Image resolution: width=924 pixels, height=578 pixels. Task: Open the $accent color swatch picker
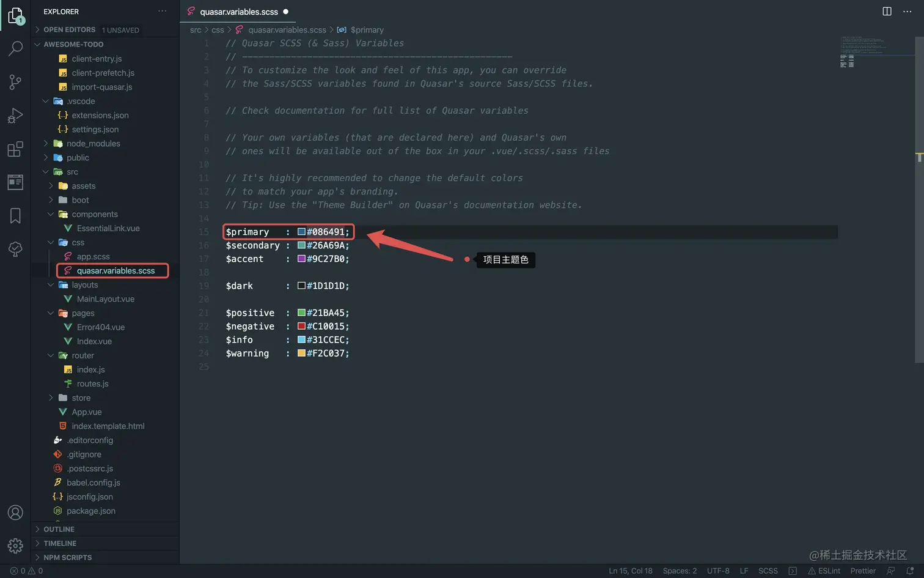pos(301,259)
